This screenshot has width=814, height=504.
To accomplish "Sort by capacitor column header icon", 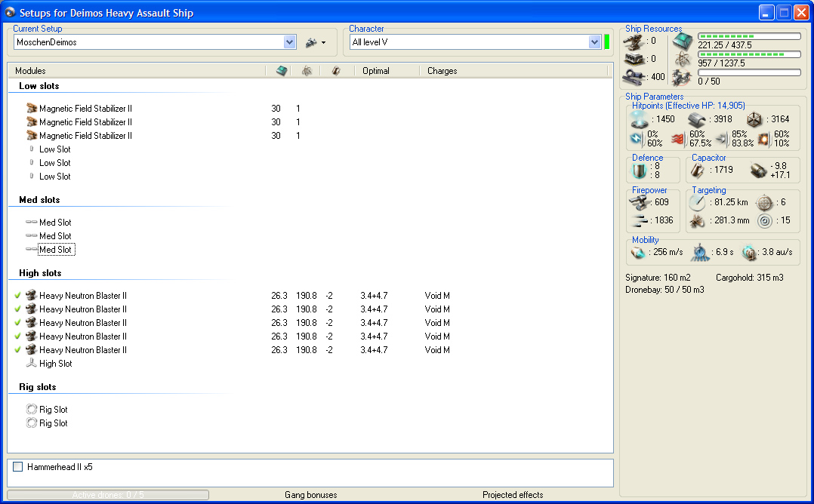I will tap(336, 71).
